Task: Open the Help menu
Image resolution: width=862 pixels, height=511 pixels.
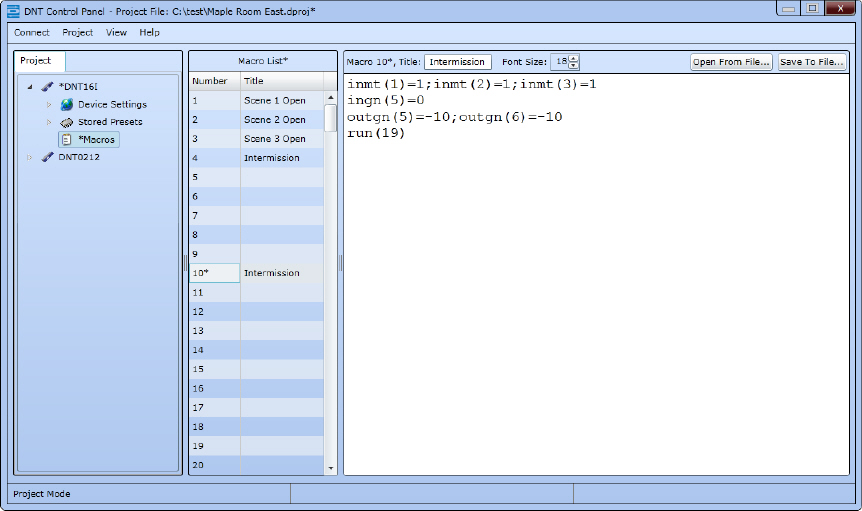Action: 149,32
